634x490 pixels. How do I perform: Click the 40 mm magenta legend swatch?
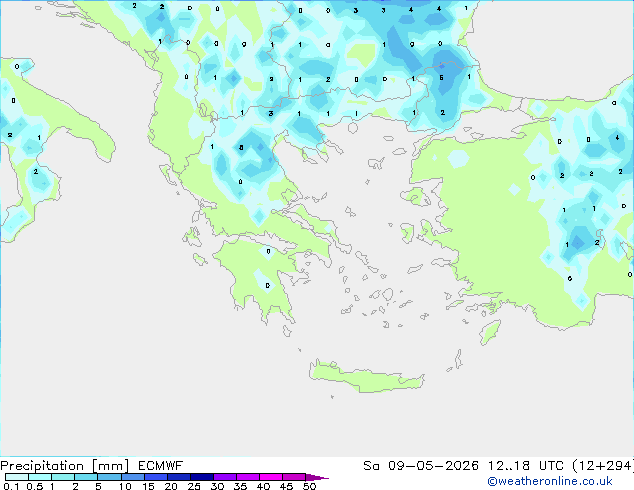click(x=271, y=477)
